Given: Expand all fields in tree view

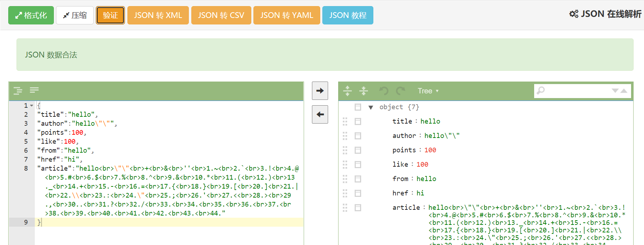Looking at the screenshot, I should (347, 91).
